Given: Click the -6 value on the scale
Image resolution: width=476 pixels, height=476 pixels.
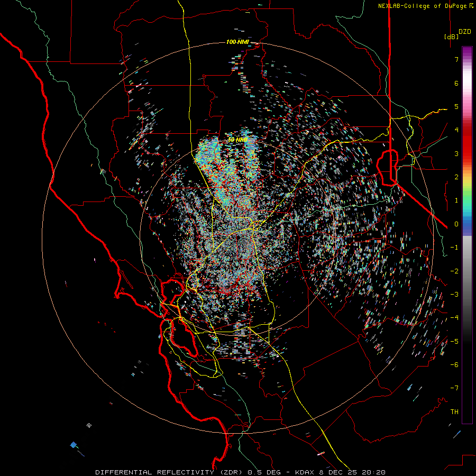Looking at the screenshot, I should (454, 365).
